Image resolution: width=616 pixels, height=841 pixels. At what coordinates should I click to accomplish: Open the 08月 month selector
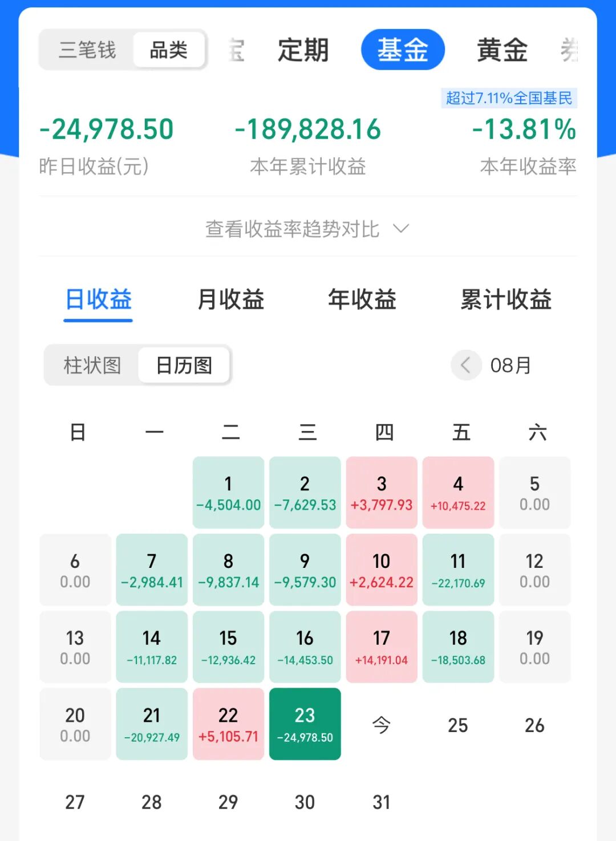tap(510, 365)
